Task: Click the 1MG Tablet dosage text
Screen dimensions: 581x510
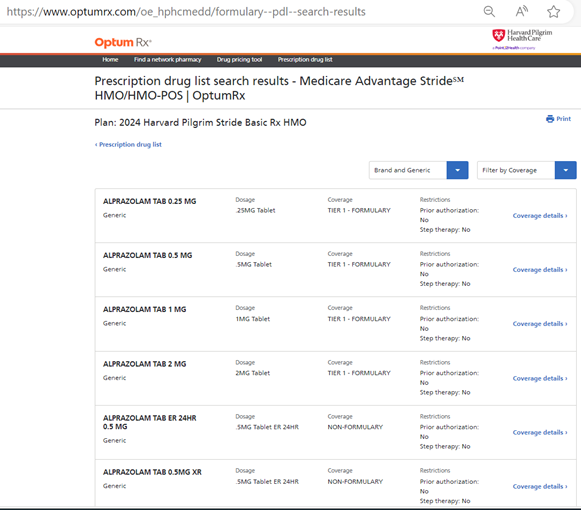Action: 253,319
